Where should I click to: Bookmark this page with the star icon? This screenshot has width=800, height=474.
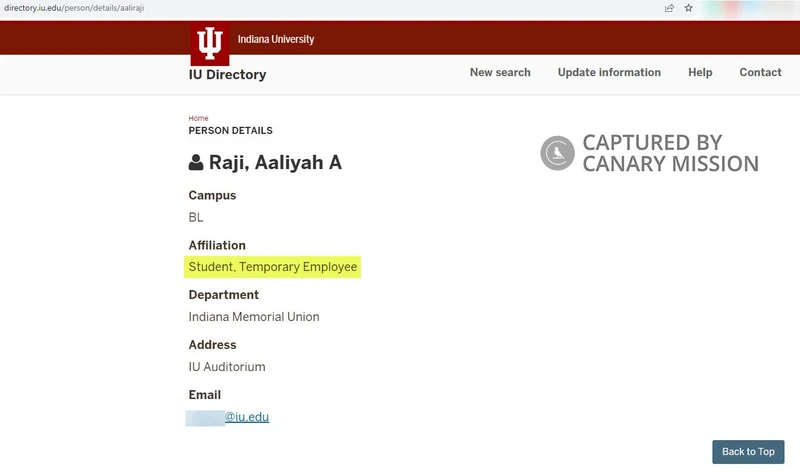688,8
